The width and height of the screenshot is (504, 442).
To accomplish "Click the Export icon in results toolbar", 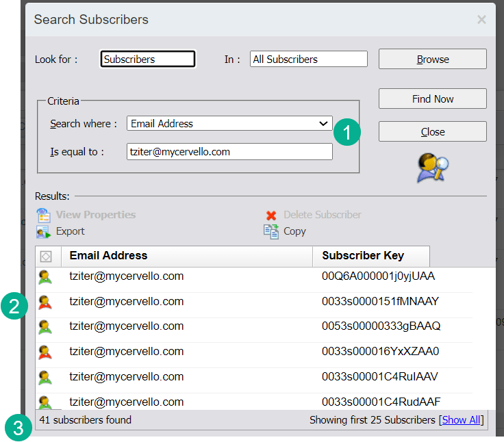I will (44, 232).
